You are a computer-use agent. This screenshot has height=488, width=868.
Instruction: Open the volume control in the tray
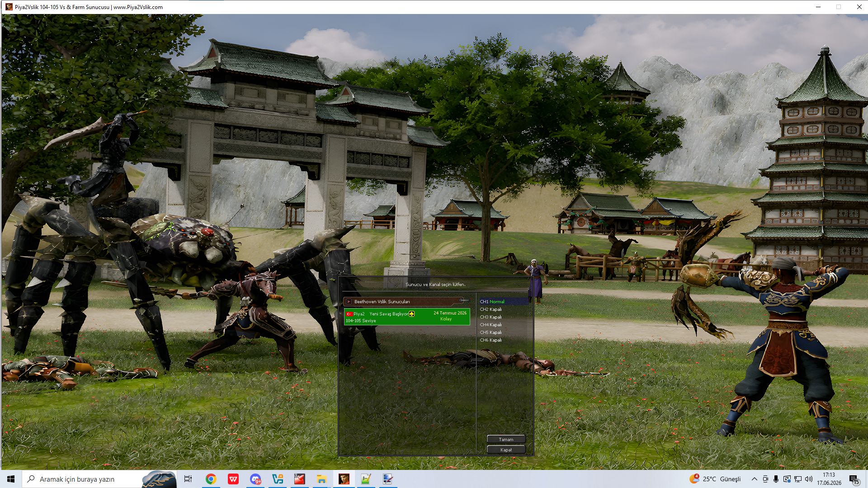809,479
